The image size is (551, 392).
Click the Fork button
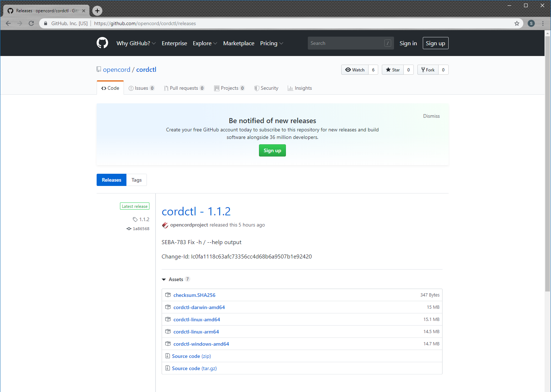click(428, 70)
